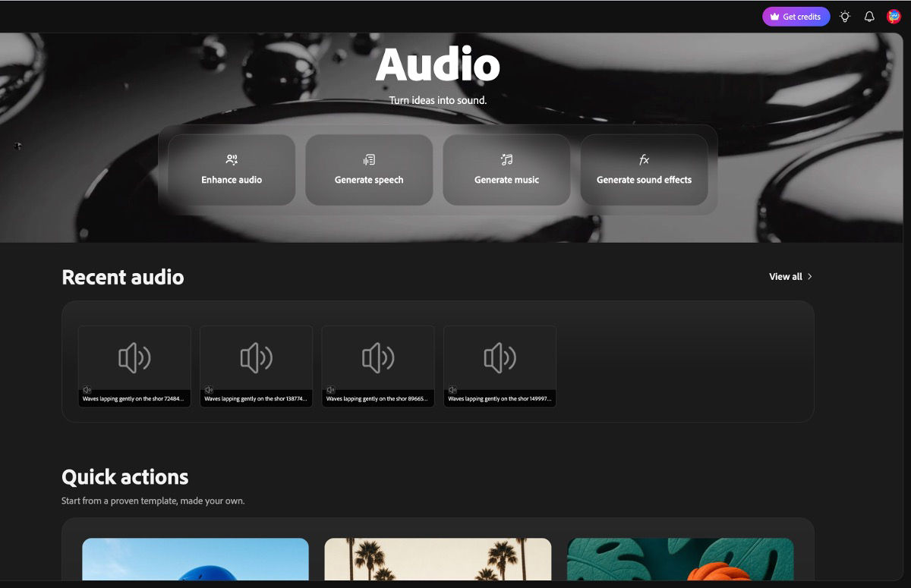Open audio clip ending 72484
911x588 pixels.
point(134,366)
